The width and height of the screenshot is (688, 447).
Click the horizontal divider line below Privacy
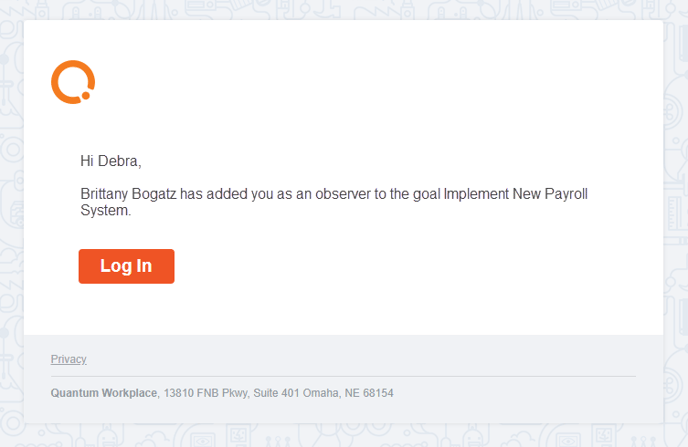tap(343, 376)
